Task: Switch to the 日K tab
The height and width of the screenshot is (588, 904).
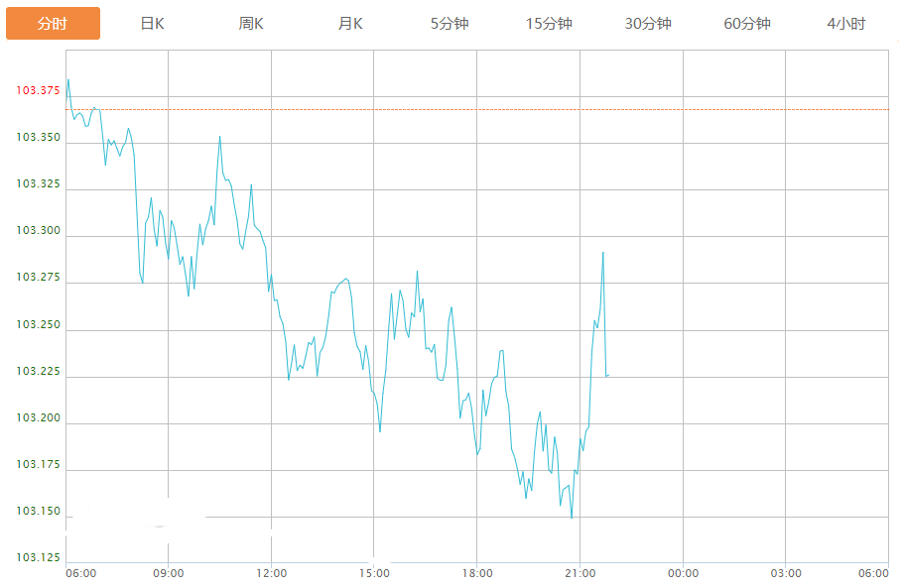Action: click(152, 24)
